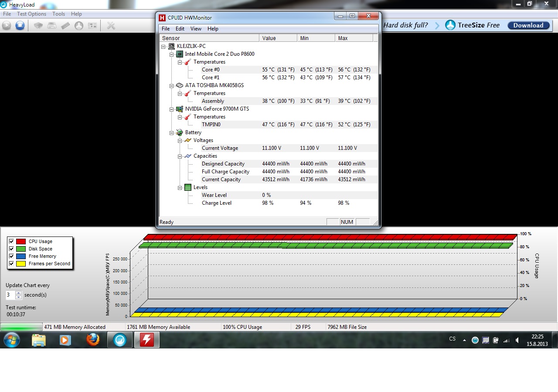Open the File menu in HWMonitor
Screen dimensions: 558x392
[166, 29]
